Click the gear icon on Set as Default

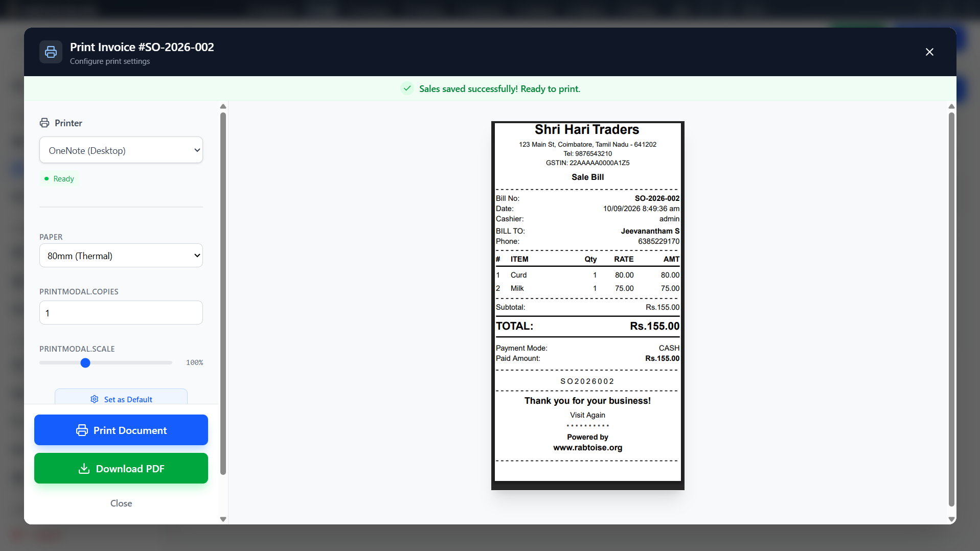[x=95, y=399]
